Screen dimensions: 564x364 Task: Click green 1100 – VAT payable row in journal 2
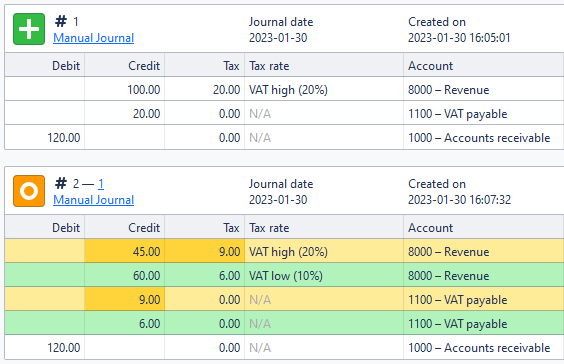[x=458, y=324]
